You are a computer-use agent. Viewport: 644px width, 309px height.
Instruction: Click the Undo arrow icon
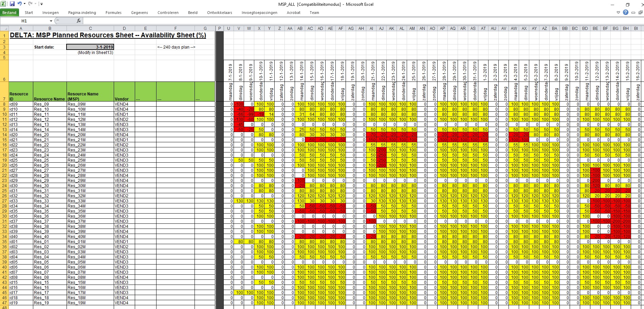[x=19, y=4]
